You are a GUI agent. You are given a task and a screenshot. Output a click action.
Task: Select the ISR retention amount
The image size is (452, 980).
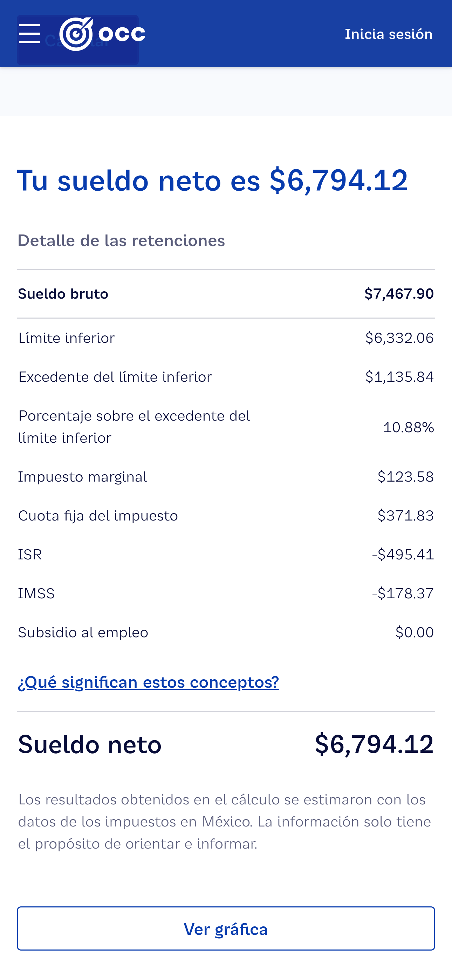click(403, 555)
